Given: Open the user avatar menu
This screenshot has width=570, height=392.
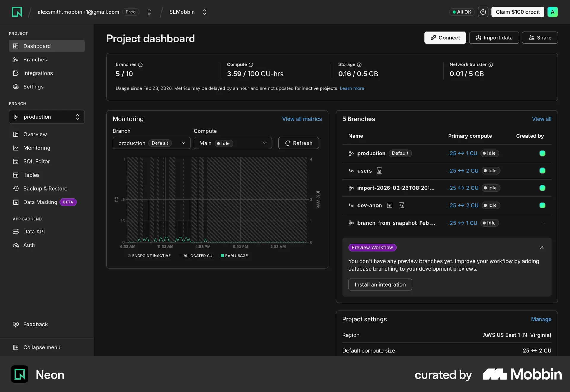Looking at the screenshot, I should coord(552,12).
